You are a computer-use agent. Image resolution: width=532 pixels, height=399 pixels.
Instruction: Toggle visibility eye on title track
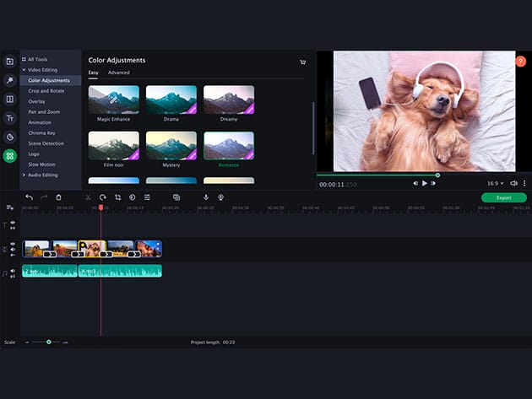(x=13, y=222)
